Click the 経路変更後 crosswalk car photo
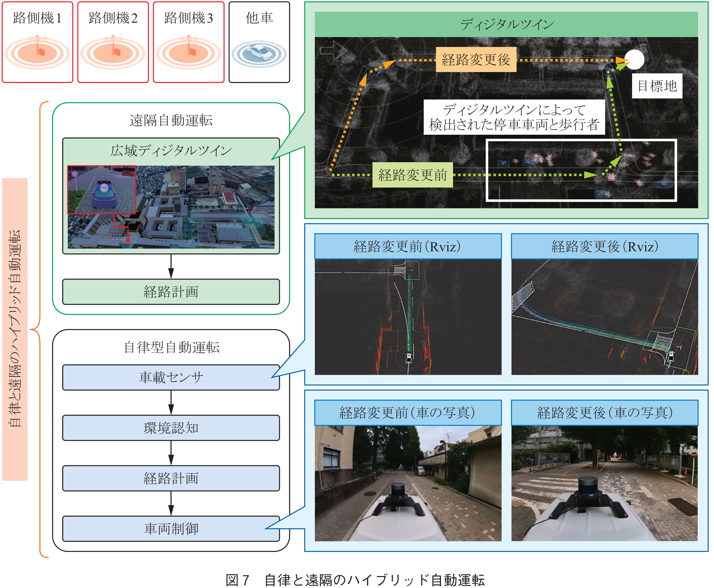Viewport: 714px width, 588px height. pos(605,483)
